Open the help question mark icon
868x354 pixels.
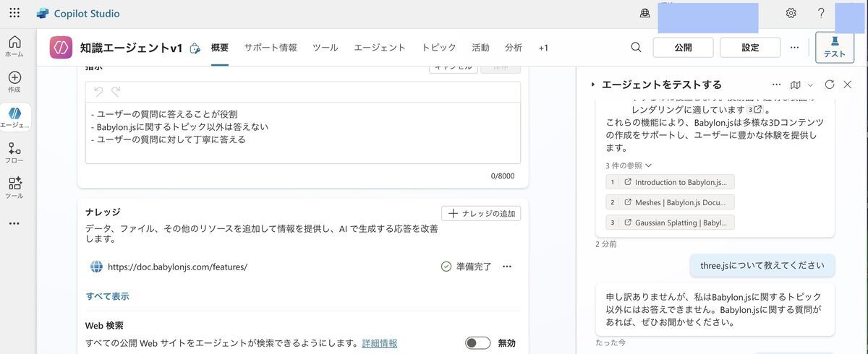click(x=821, y=13)
